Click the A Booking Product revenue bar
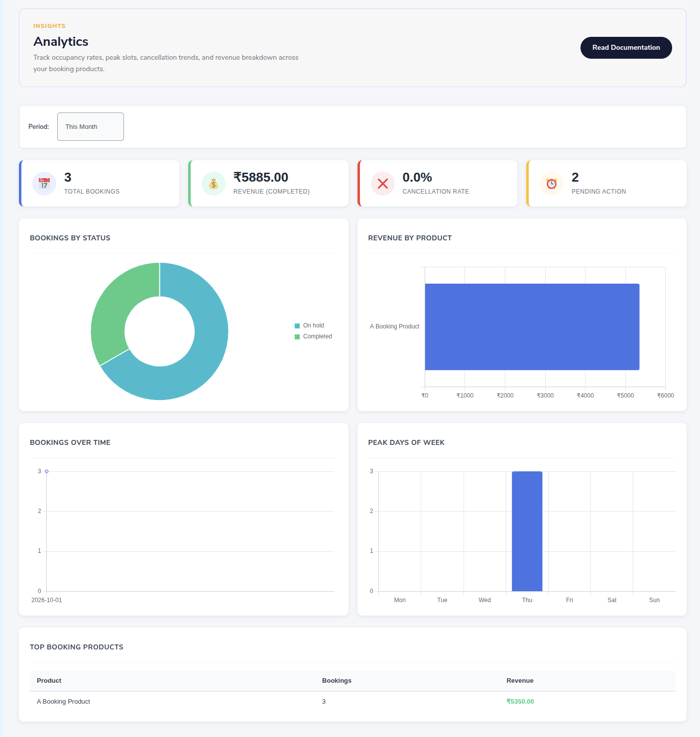The width and height of the screenshot is (700, 737). (x=532, y=327)
